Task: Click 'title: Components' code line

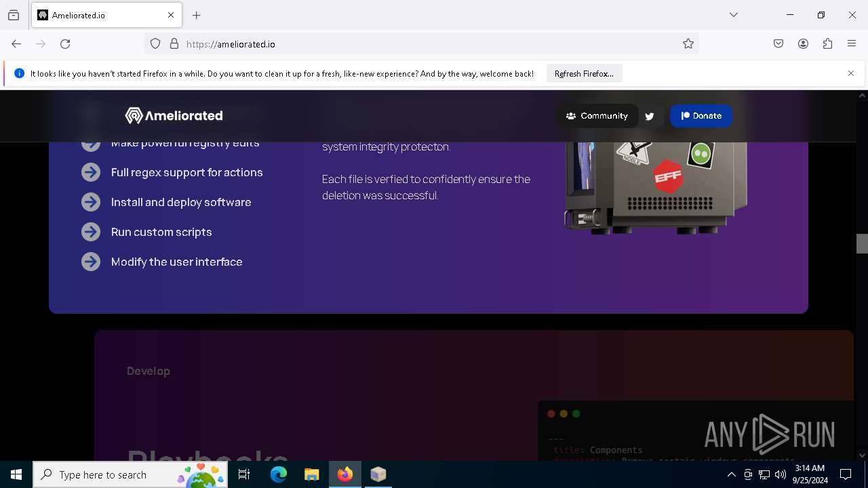Action: coord(597,450)
